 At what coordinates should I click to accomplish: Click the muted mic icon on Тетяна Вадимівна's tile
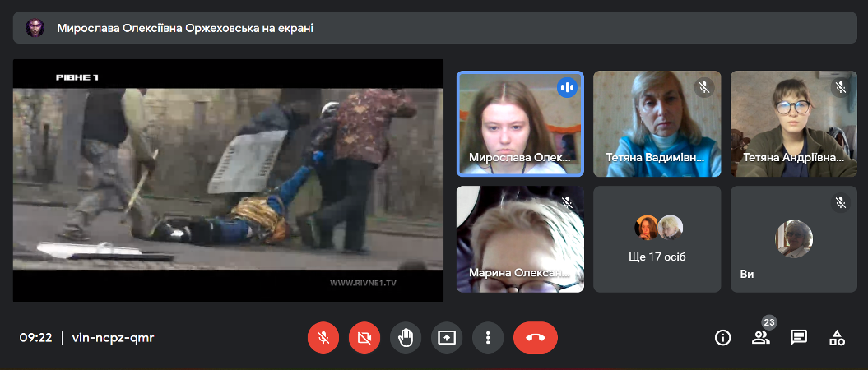coord(704,87)
